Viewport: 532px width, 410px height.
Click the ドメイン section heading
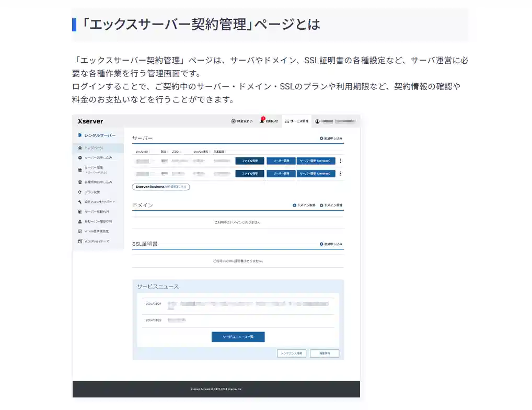click(x=143, y=206)
